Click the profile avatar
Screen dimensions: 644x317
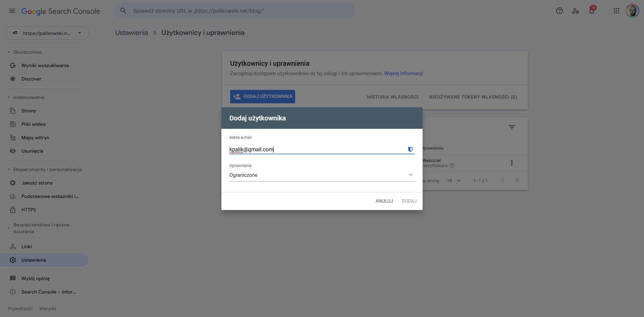click(x=633, y=10)
